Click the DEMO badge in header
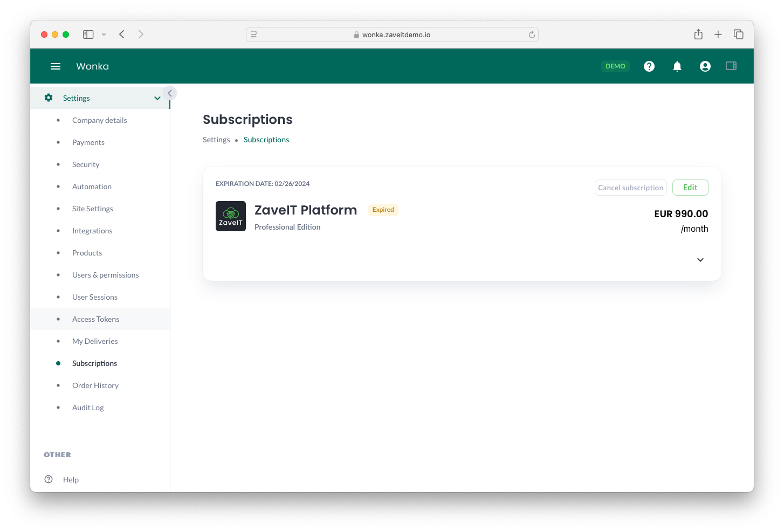This screenshot has height=532, width=784. coord(615,66)
